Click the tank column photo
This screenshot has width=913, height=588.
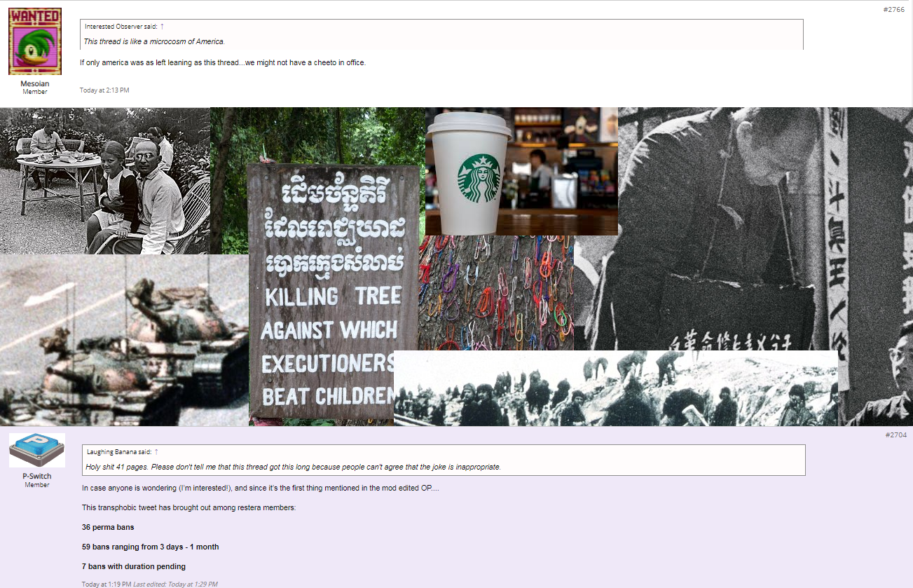click(124, 340)
